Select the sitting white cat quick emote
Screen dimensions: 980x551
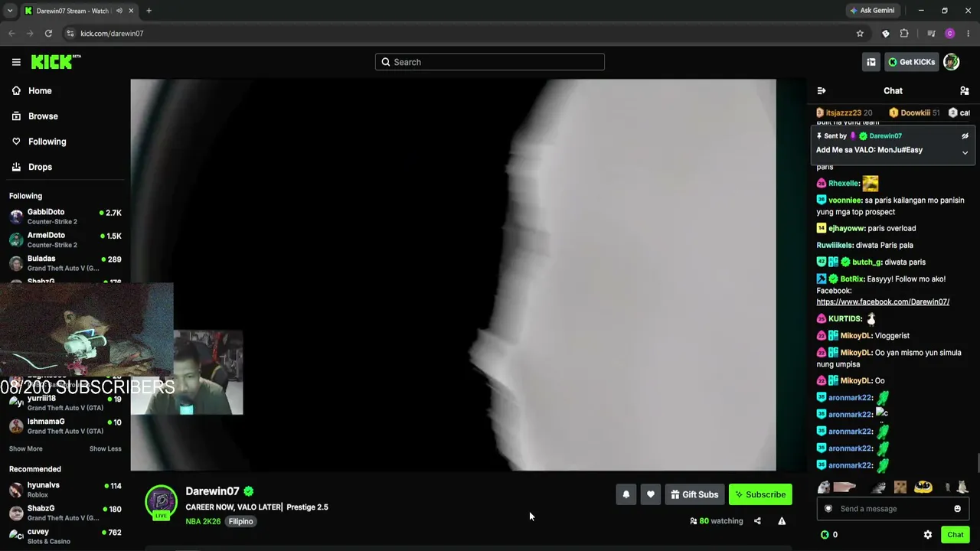[x=962, y=487]
